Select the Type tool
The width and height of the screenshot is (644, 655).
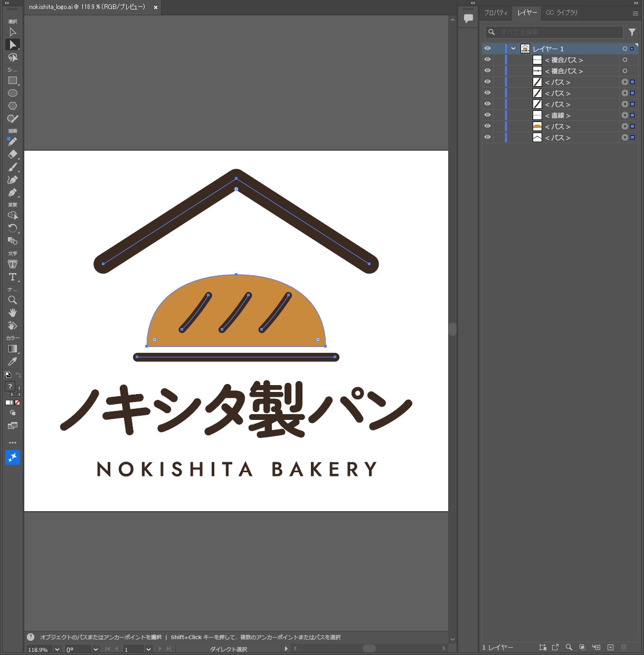13,277
